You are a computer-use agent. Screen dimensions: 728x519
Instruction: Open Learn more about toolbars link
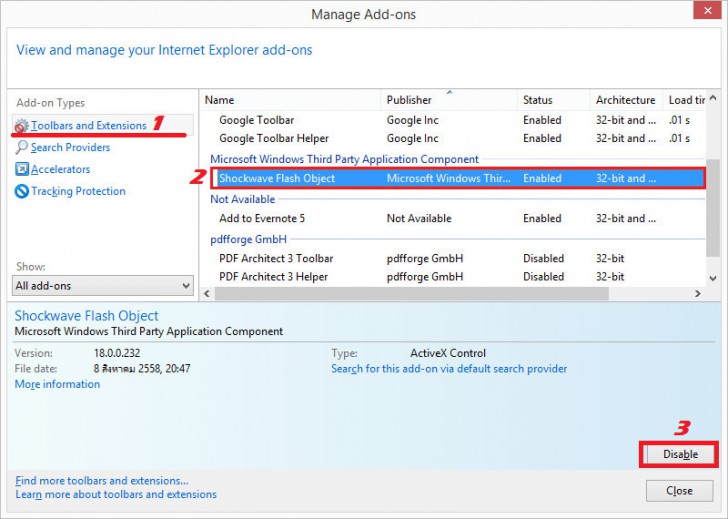(x=116, y=495)
